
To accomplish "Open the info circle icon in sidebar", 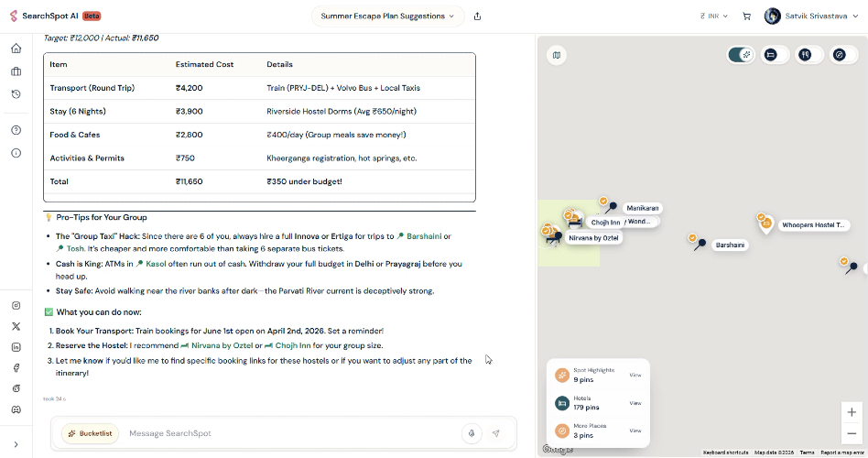I will click(16, 153).
